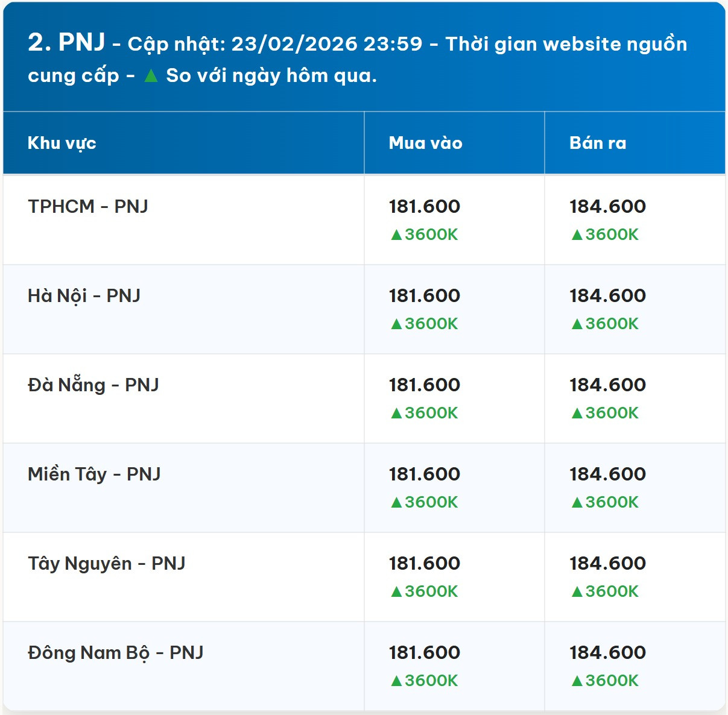Click the up arrow under Đông Nam Bộ buy price

(396, 681)
